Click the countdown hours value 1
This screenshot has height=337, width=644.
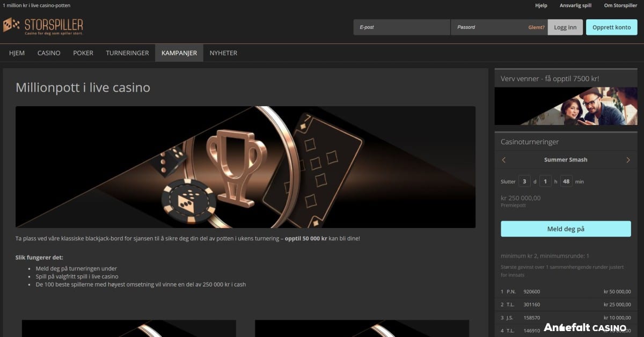click(545, 181)
